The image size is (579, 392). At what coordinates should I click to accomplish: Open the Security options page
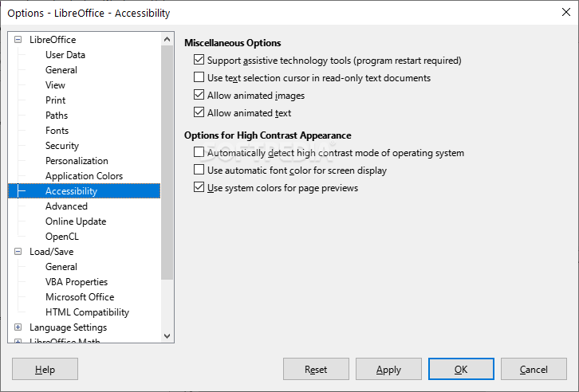point(62,145)
